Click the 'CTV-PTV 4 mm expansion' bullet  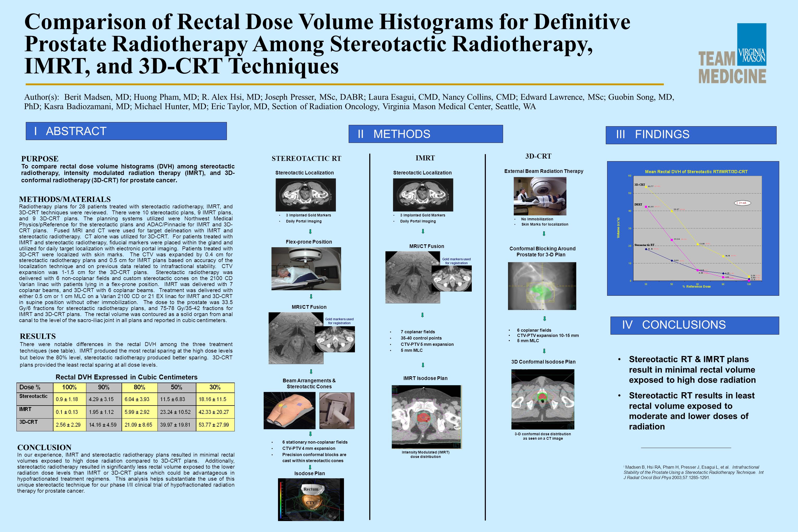tap(309, 448)
